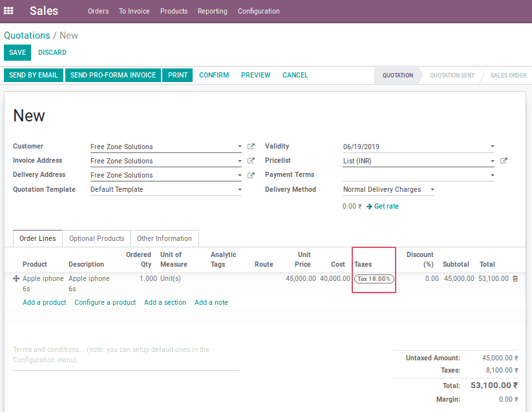Open the Delivery Method dropdown
This screenshot has height=412, width=532.
tap(432, 189)
